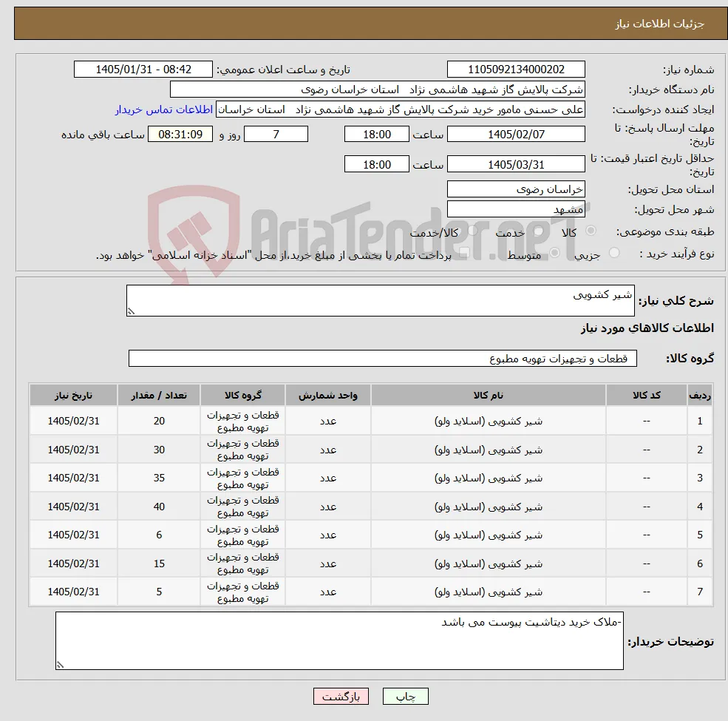This screenshot has height=721, width=728.
Task: Click quantity 35 in row 3
Action: coord(159,478)
